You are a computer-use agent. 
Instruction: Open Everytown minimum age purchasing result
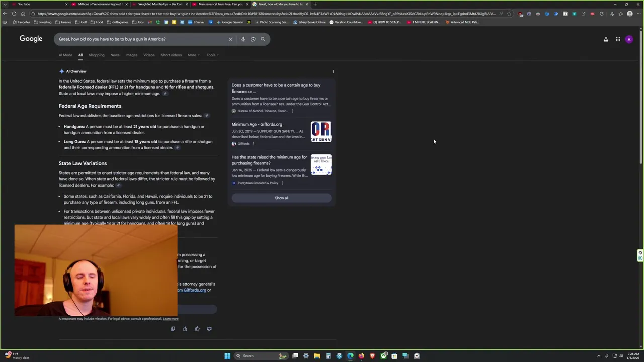269,160
